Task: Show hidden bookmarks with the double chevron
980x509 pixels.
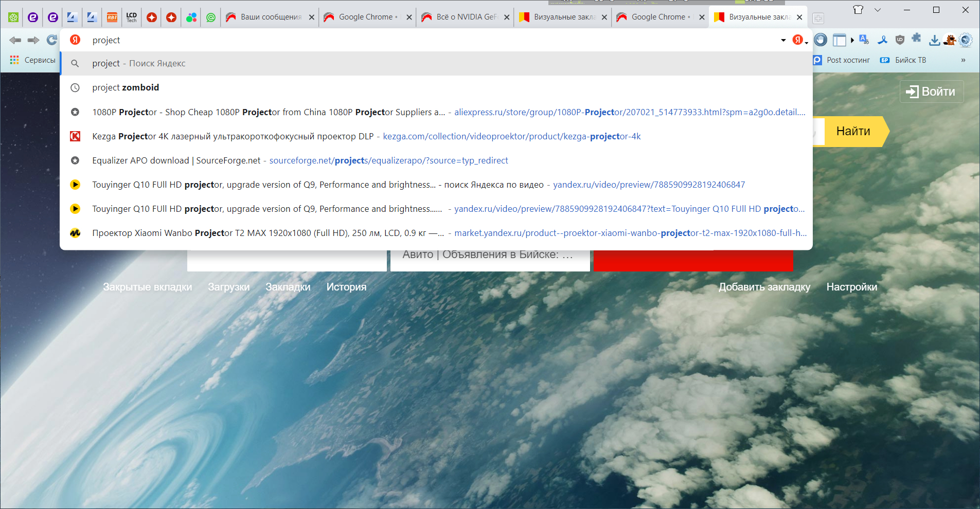Action: [963, 60]
